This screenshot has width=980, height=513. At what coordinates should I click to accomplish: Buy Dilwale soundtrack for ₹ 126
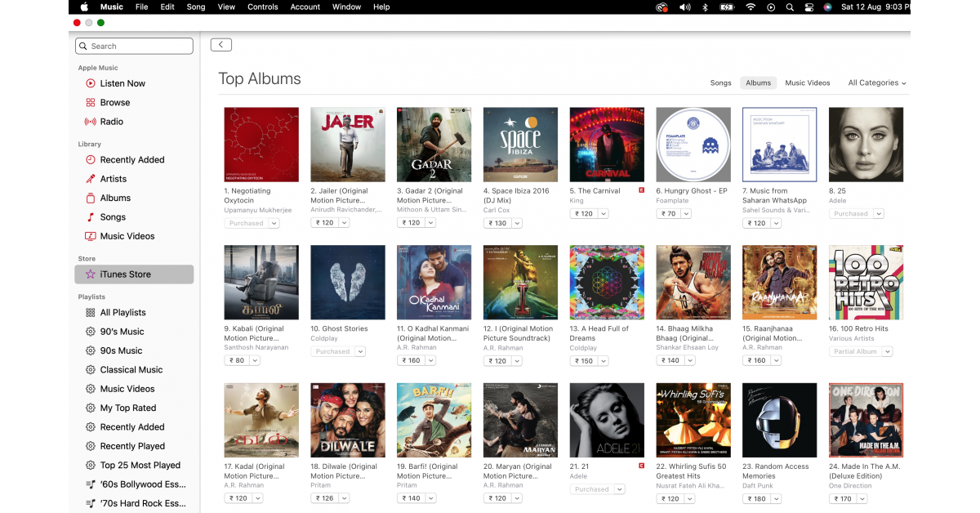click(324, 498)
